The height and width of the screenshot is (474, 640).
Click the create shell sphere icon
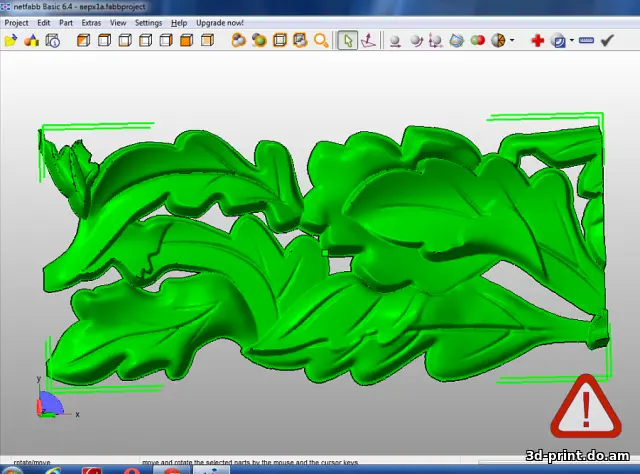tap(498, 40)
